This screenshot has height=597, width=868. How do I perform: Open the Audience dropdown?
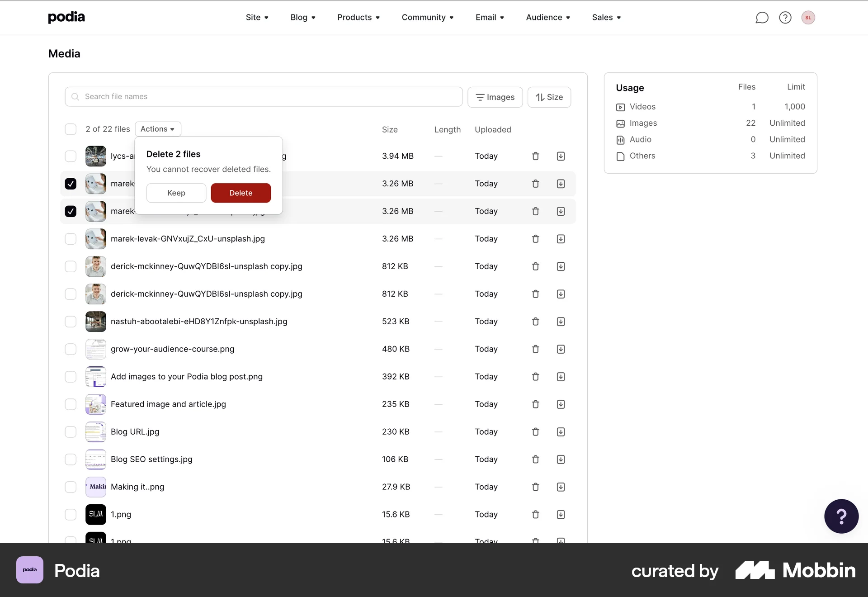[548, 17]
